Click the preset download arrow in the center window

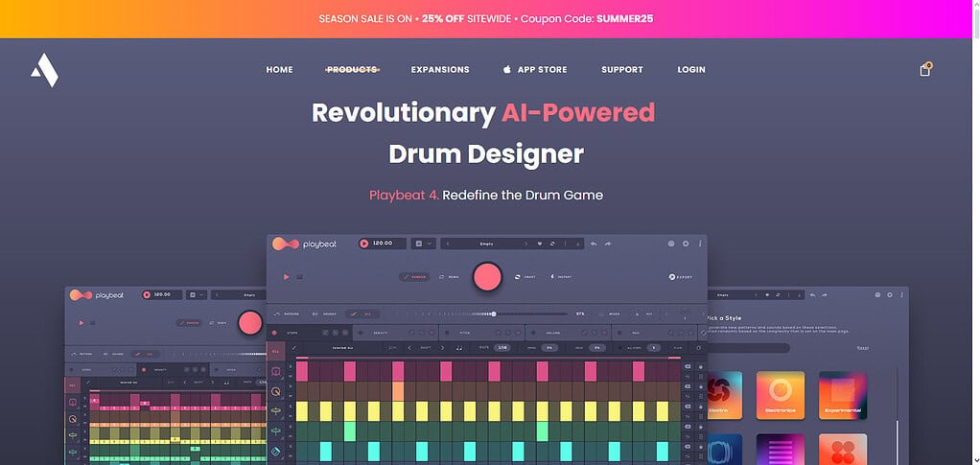point(578,244)
